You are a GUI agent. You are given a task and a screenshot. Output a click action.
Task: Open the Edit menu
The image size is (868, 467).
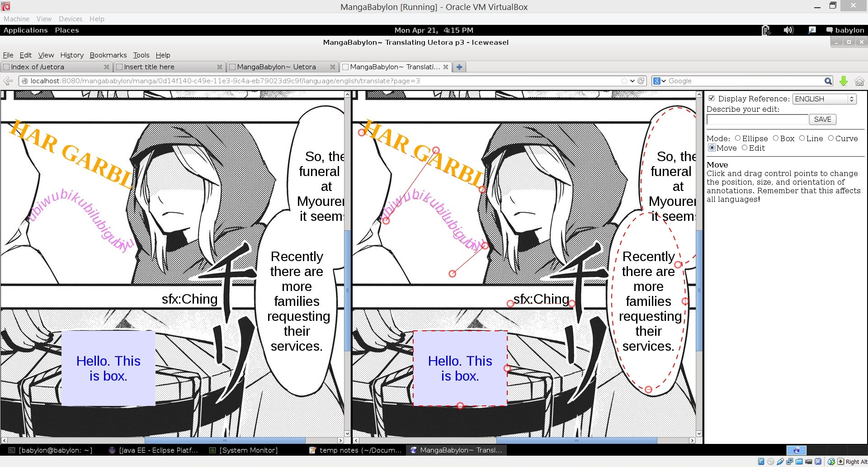tap(25, 55)
